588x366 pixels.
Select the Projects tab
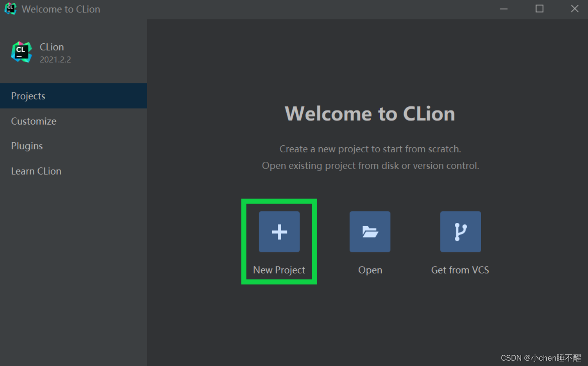click(x=73, y=96)
